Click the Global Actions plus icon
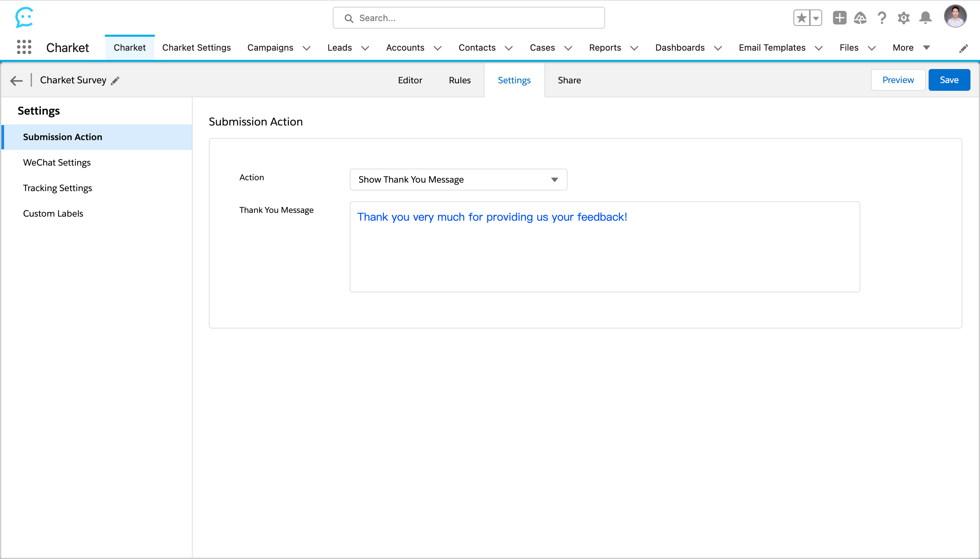 click(840, 18)
